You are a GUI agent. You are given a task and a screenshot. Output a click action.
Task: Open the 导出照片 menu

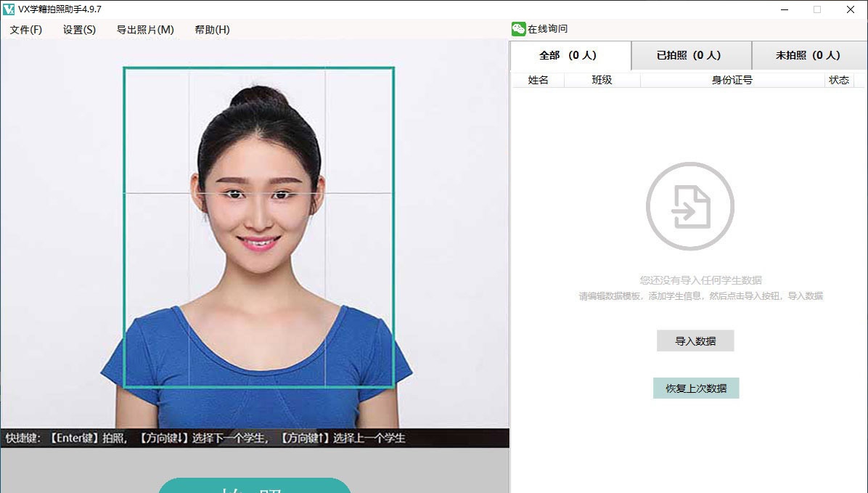point(144,30)
